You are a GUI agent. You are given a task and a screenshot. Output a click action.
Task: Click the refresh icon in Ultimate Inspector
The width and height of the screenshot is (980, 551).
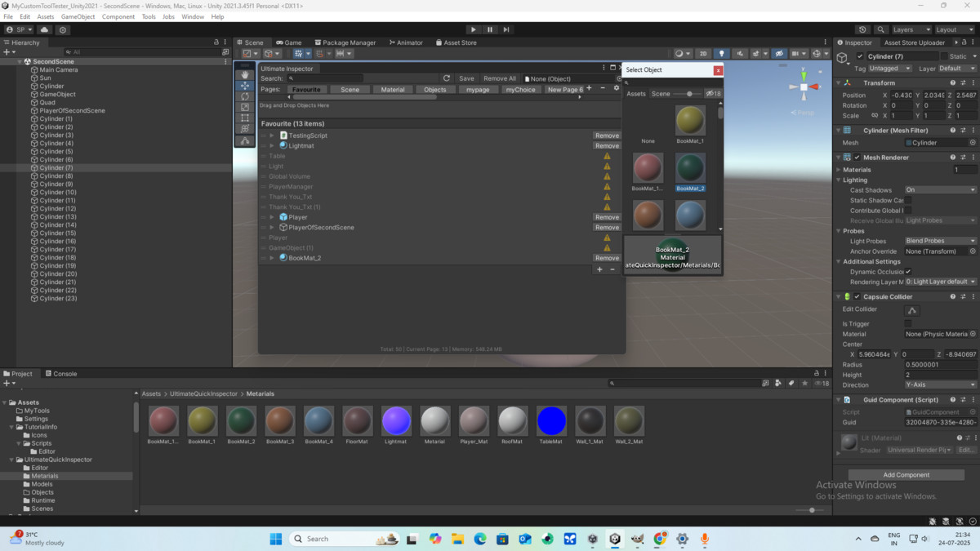pyautogui.click(x=447, y=78)
